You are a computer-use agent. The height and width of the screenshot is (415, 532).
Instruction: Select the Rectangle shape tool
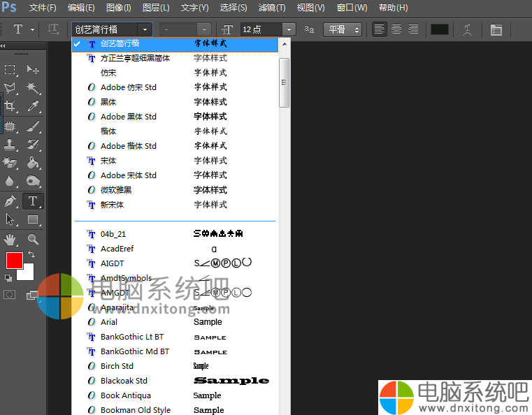(33, 219)
